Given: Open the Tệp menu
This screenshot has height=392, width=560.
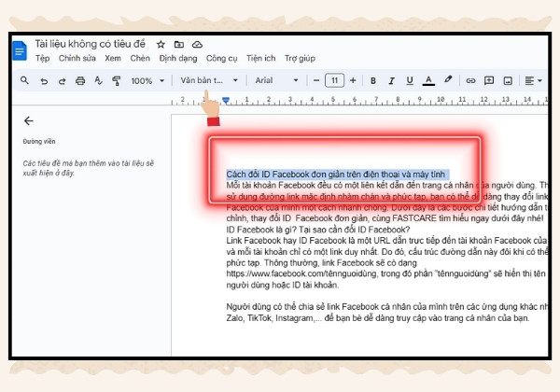Looking at the screenshot, I should [x=42, y=58].
